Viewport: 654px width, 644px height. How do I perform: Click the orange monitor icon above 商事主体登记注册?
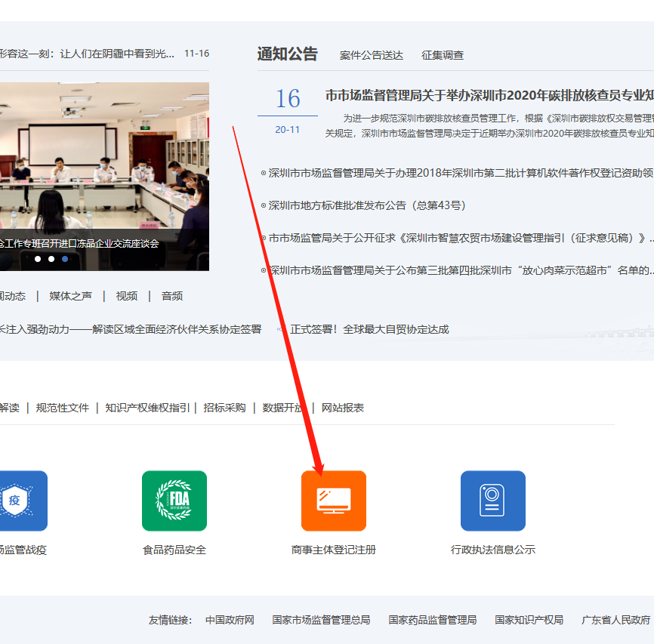point(334,501)
